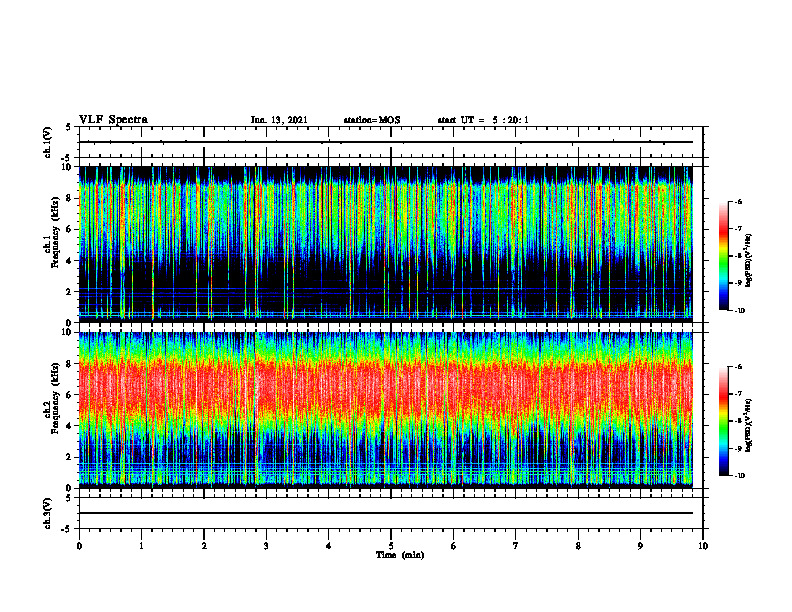Click the 'VLF Spectra' plot title

click(x=113, y=120)
